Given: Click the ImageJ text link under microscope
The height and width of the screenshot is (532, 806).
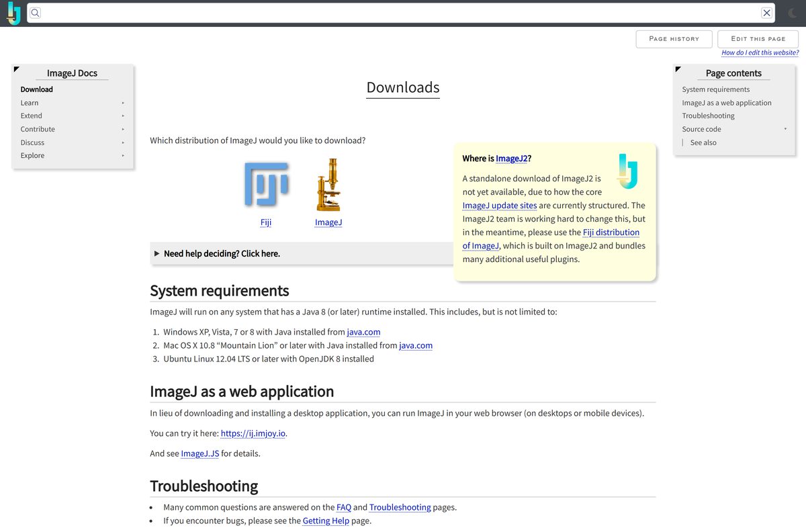Looking at the screenshot, I should [x=328, y=222].
